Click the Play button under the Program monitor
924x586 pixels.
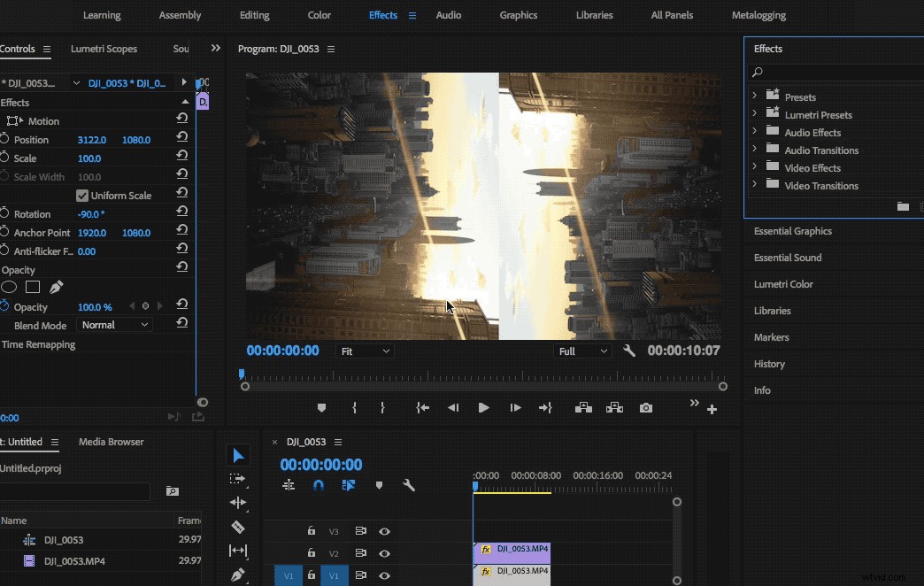click(x=483, y=408)
